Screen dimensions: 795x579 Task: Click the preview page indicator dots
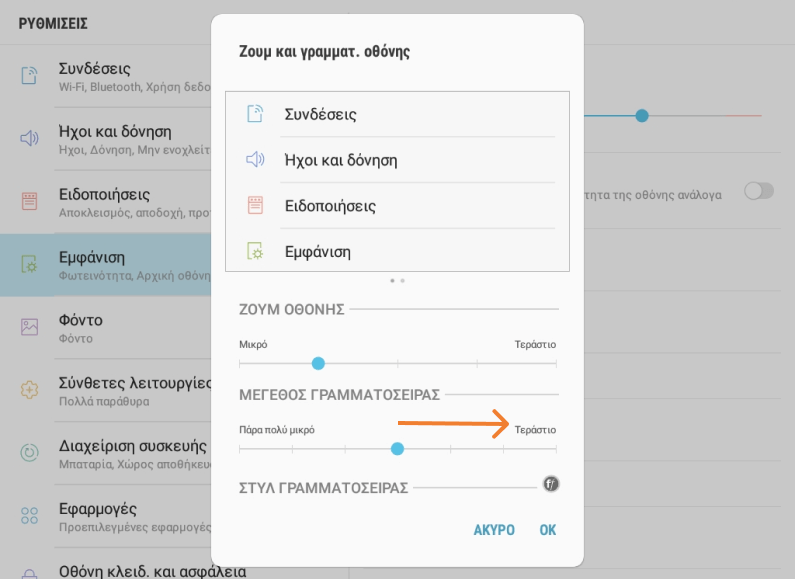coord(397,281)
